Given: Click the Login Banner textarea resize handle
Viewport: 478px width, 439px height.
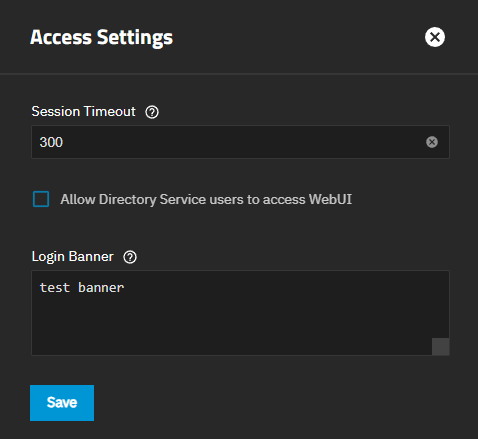Looking at the screenshot, I should click(441, 347).
